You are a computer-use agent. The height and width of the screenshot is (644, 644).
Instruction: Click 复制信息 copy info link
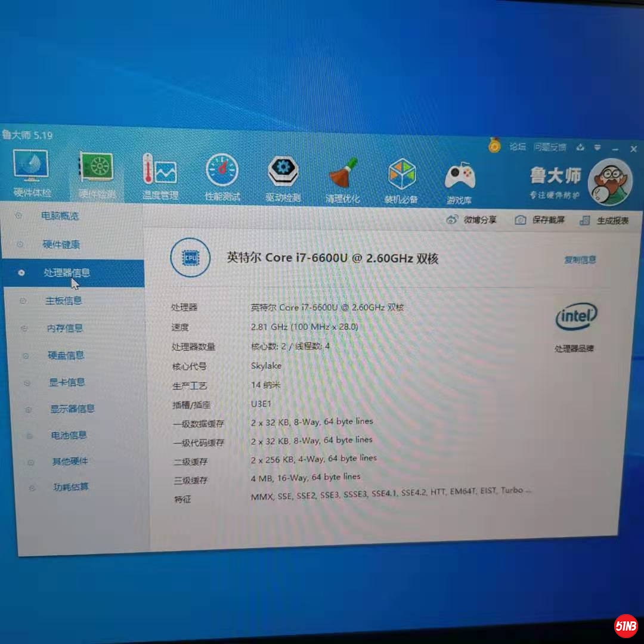(x=580, y=260)
